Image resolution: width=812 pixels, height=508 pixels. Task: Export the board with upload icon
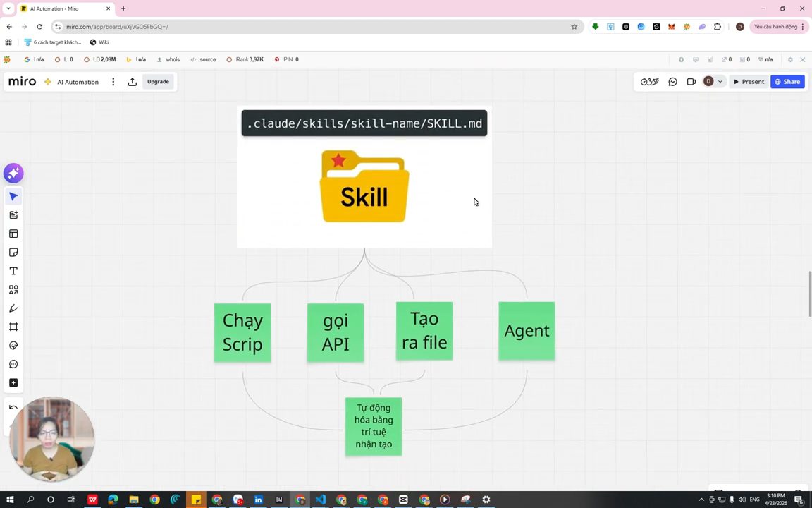pos(132,82)
